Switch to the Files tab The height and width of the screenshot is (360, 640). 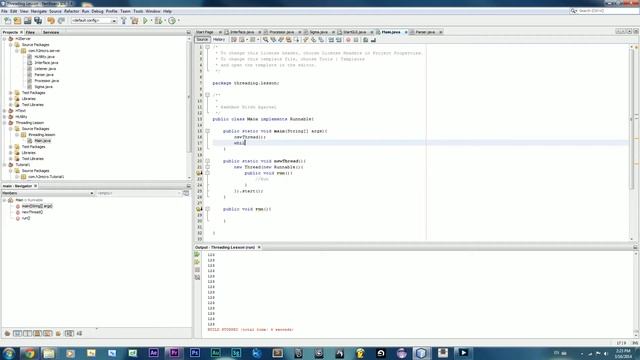tap(30, 32)
